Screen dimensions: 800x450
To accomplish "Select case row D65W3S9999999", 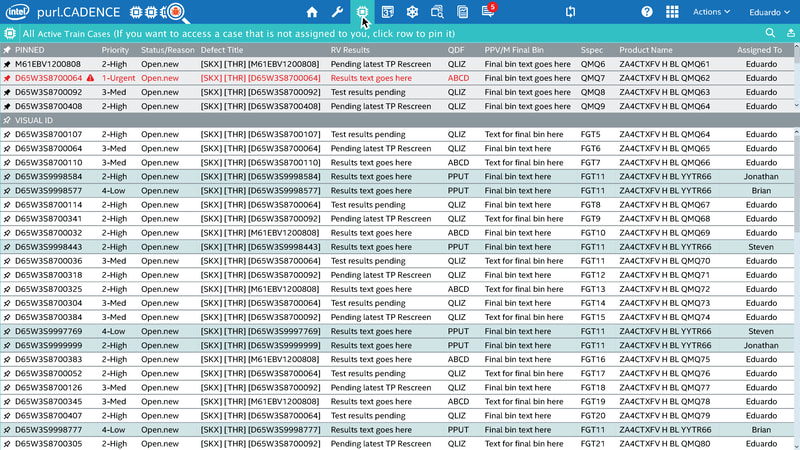I will click(x=396, y=345).
